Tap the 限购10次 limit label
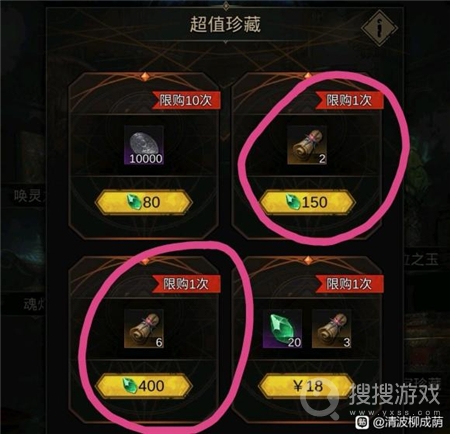450x434 pixels. (186, 100)
